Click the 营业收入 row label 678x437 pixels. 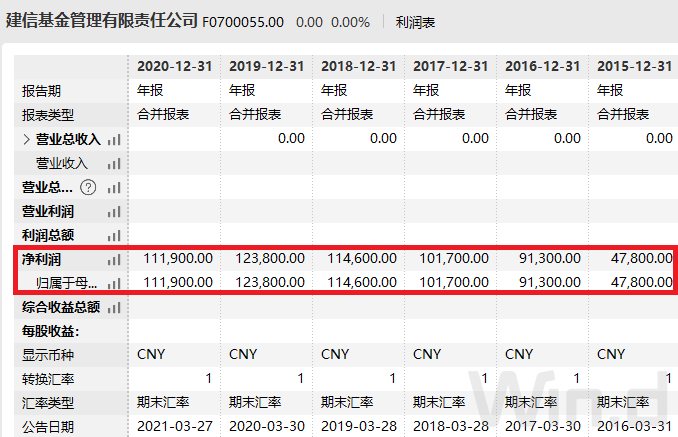pyautogui.click(x=61, y=163)
